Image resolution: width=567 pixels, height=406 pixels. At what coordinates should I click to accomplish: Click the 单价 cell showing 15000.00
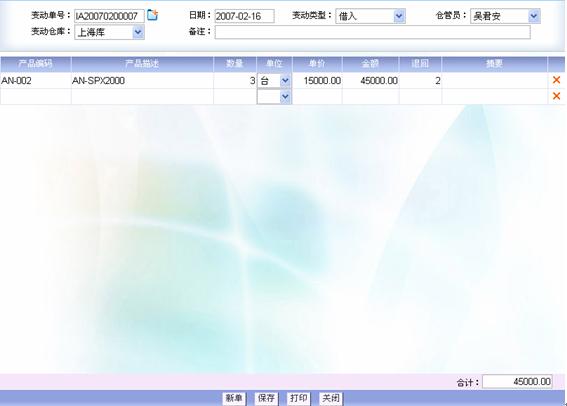(x=317, y=80)
